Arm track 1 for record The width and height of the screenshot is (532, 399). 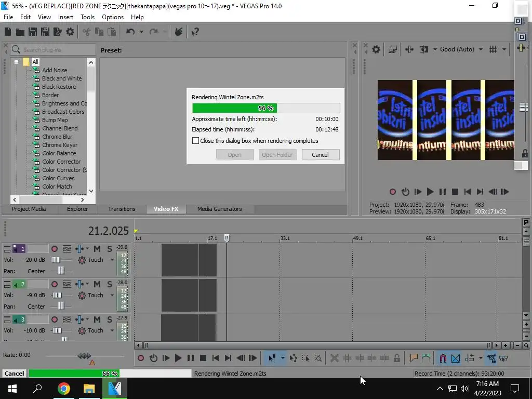click(54, 249)
